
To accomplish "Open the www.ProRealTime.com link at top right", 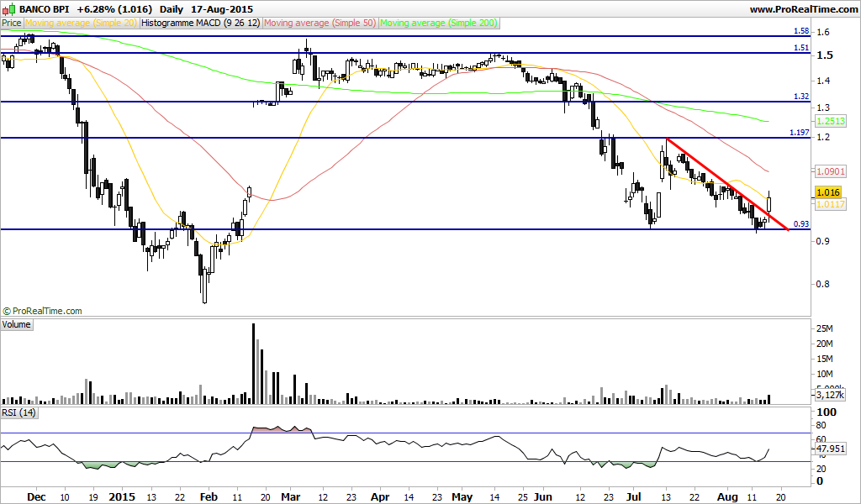I will click(803, 9).
